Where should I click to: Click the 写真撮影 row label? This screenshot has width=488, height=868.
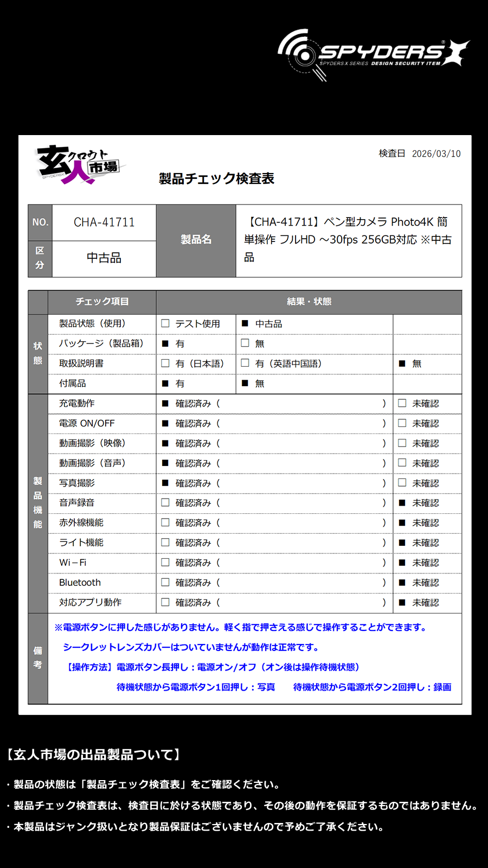point(77,483)
